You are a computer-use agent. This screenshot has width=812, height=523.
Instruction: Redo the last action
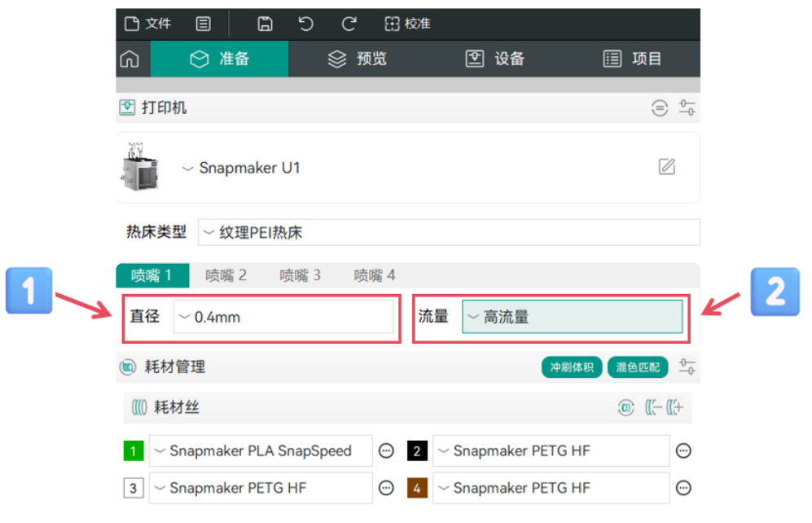(x=349, y=24)
